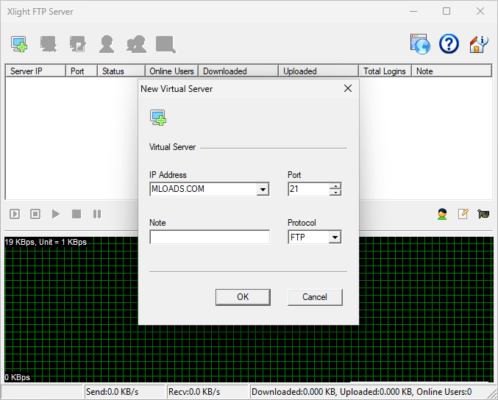This screenshot has width=498, height=400.
Task: Click the stop all servers boxed stop icon
Action: (x=35, y=214)
